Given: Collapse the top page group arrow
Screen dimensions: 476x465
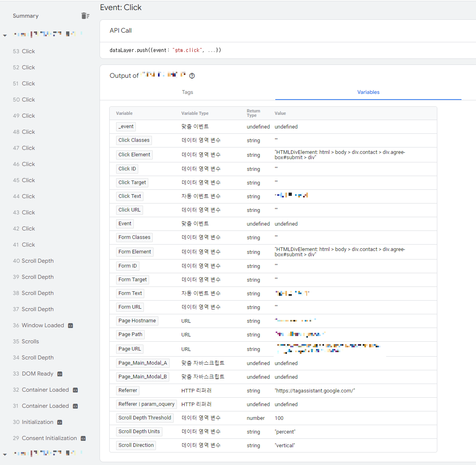Looking at the screenshot, I should pyautogui.click(x=5, y=35).
